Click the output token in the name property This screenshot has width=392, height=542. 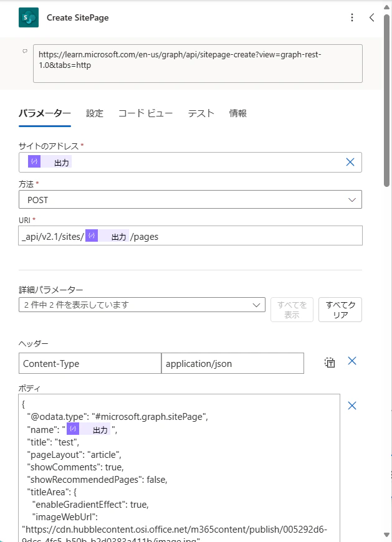pos(88,429)
